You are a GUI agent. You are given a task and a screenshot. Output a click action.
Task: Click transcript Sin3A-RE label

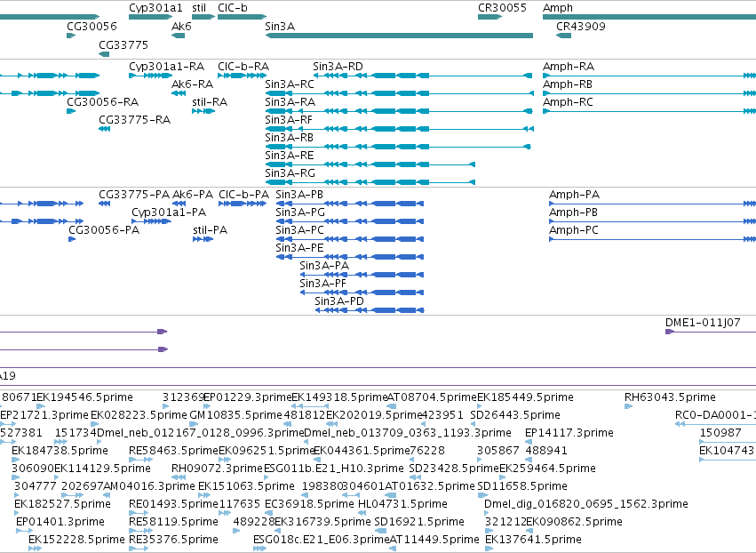click(x=290, y=156)
